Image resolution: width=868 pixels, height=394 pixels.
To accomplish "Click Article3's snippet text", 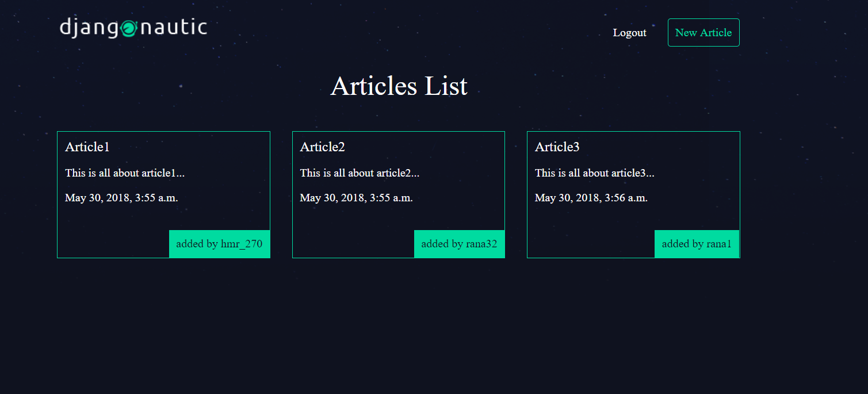I will (595, 173).
